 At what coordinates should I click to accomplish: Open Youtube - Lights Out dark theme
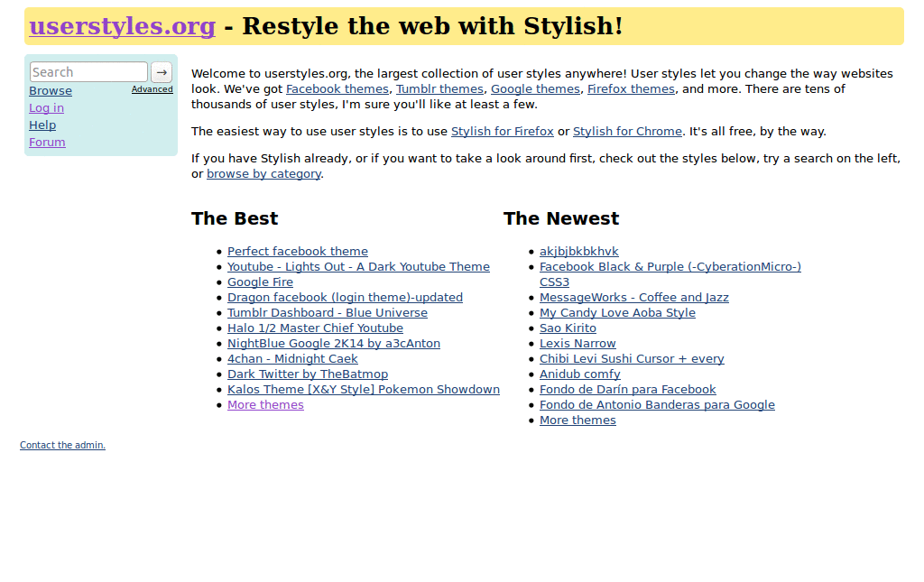358,267
